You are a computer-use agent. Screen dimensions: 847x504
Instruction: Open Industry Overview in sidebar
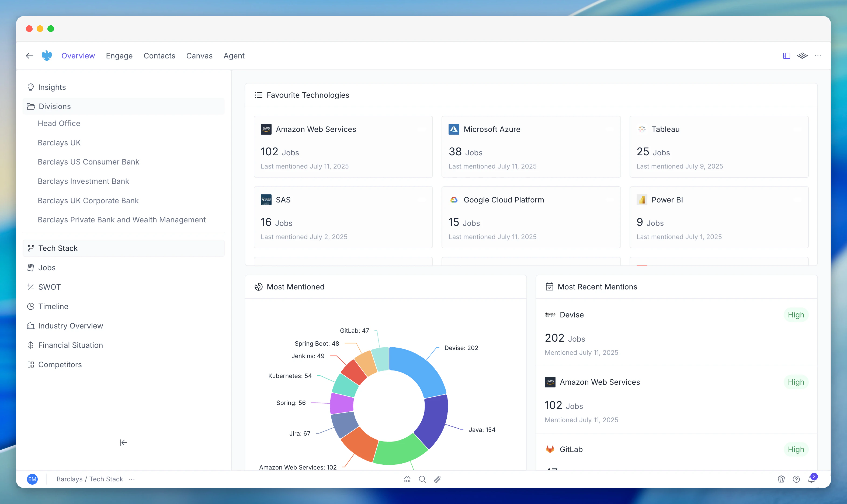click(124, 326)
